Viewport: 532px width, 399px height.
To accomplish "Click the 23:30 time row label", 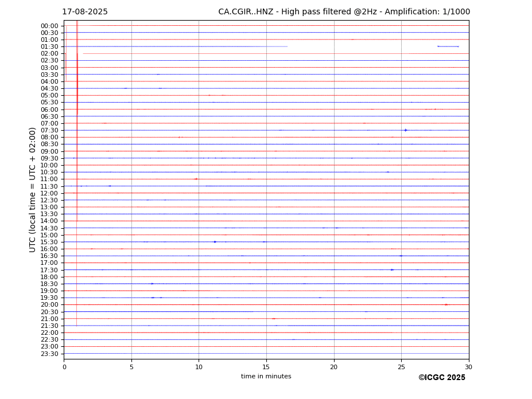I will tap(49, 354).
